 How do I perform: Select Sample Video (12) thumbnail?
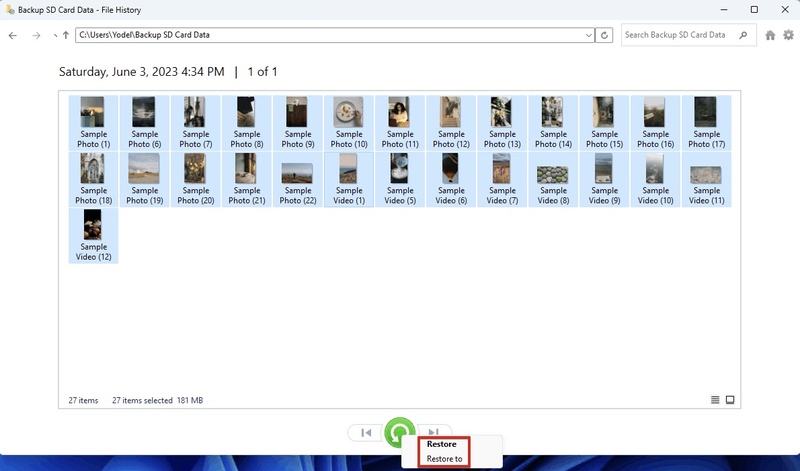click(x=93, y=235)
